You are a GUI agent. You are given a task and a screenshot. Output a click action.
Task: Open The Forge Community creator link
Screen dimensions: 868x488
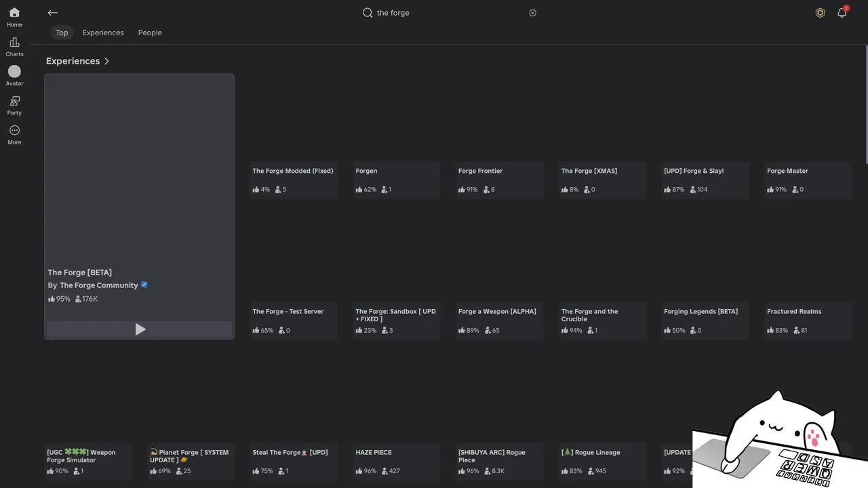point(98,285)
